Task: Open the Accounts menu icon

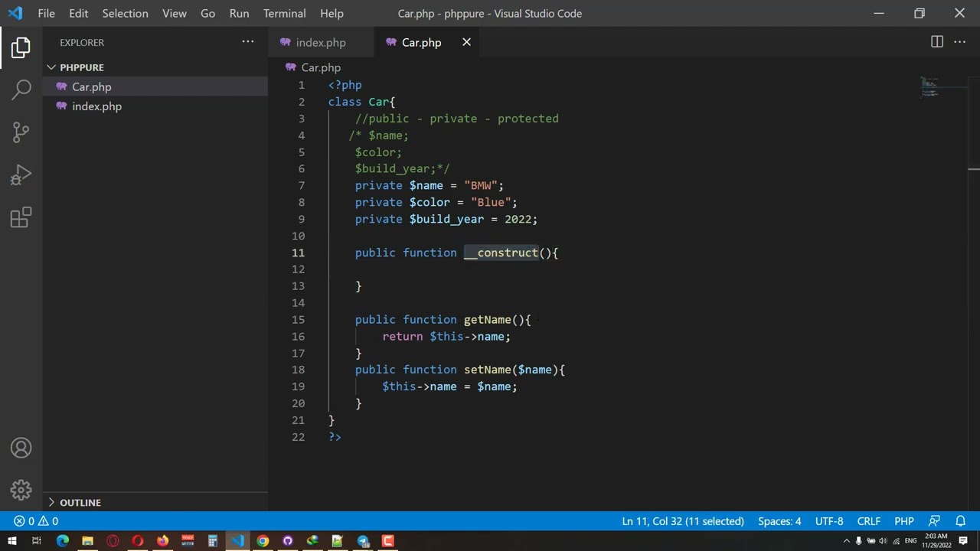Action: pos(21,448)
